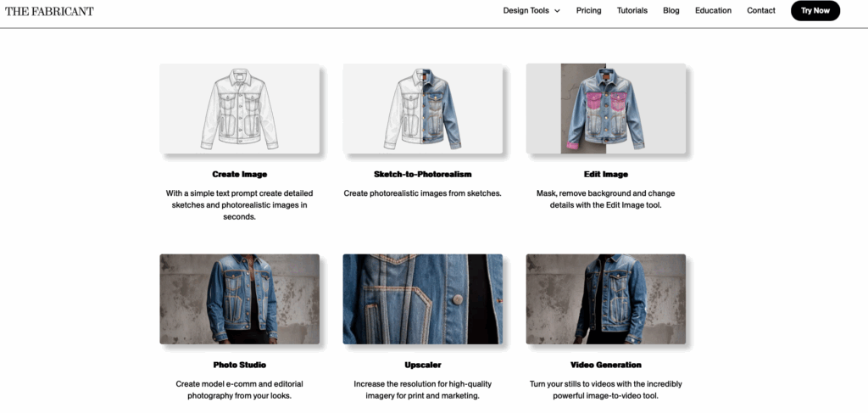
Task: Navigate to Contact
Action: coord(760,10)
